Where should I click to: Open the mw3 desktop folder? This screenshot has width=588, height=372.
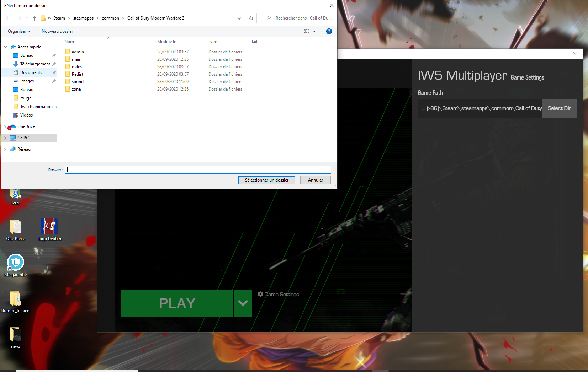(x=15, y=338)
